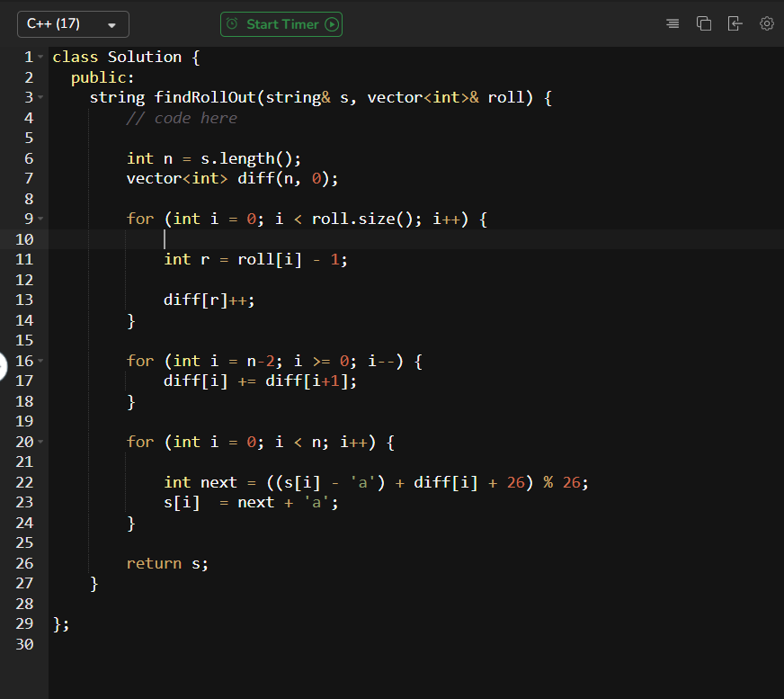The image size is (784, 699).
Task: Click the copy code icon
Action: coord(703,23)
